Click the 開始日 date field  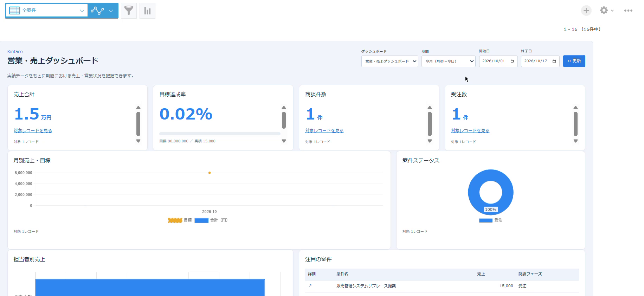[498, 61]
